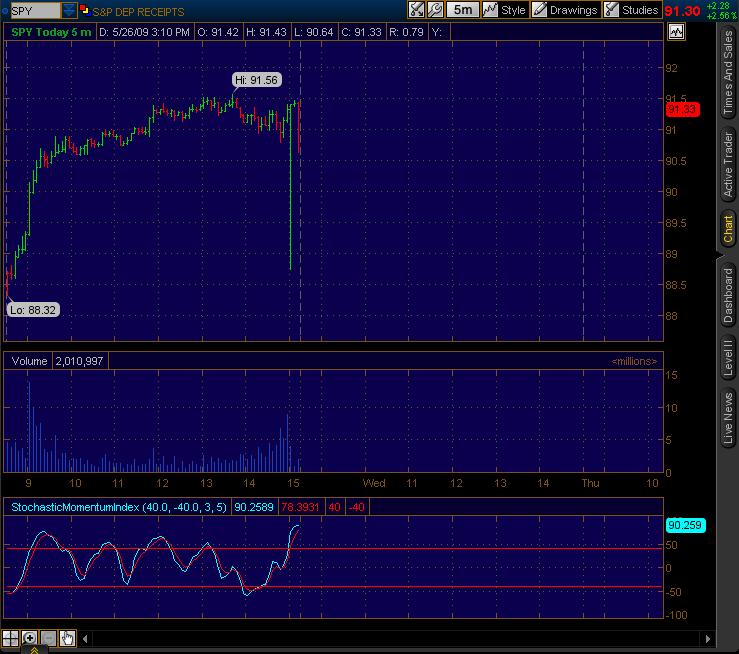The image size is (739, 654).
Task: Click the R: 0.79 range value
Action: pyautogui.click(x=406, y=33)
